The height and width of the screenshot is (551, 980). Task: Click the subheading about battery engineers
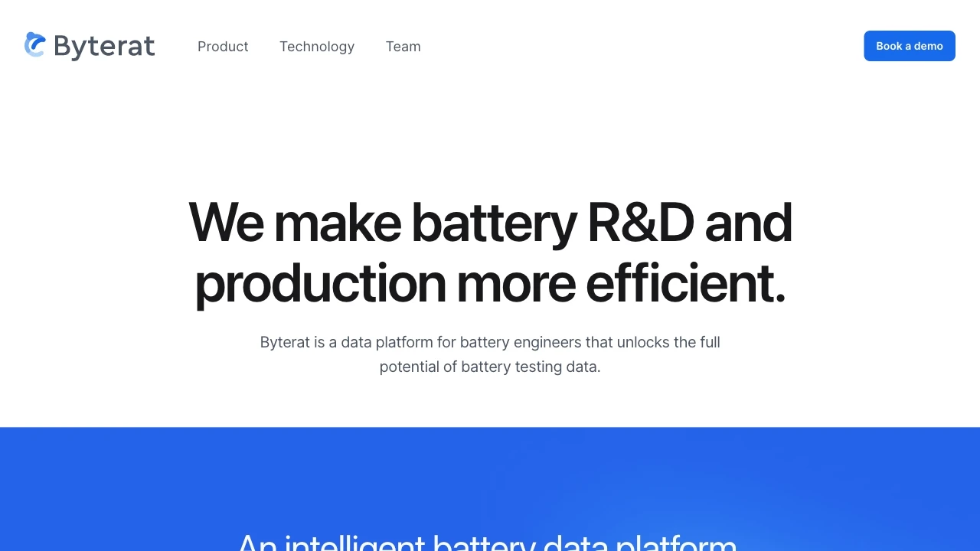490,354
